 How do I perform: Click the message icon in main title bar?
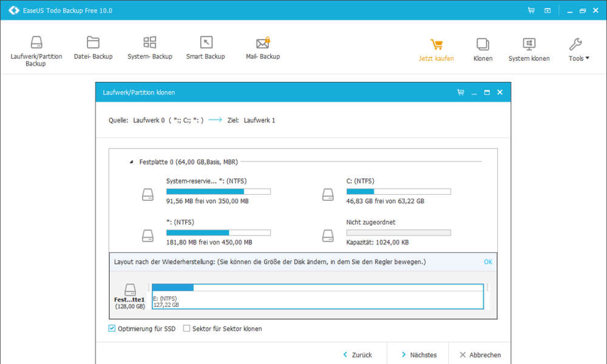click(x=548, y=10)
